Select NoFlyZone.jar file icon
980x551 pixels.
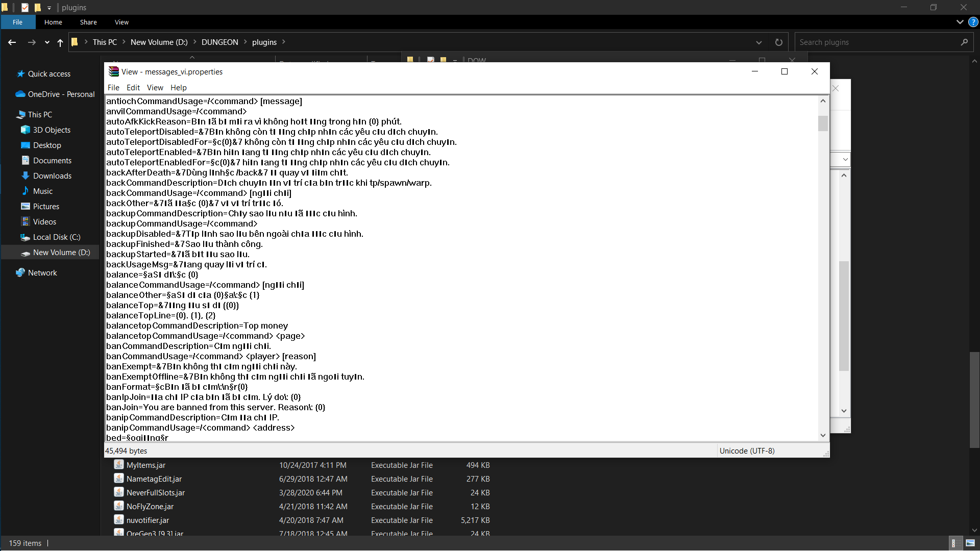tap(119, 506)
